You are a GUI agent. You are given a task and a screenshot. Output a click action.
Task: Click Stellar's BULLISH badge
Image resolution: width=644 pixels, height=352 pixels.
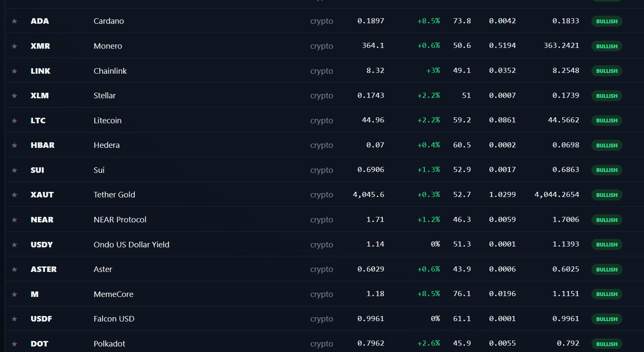(607, 96)
